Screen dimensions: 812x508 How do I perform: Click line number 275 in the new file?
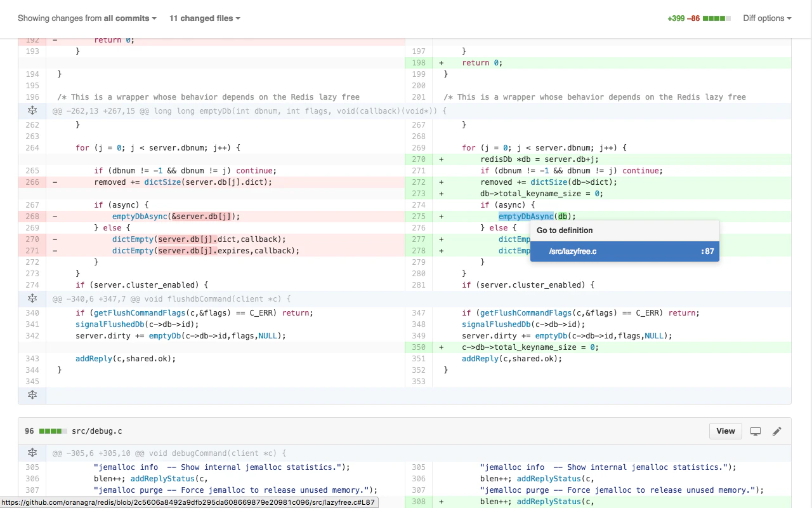[x=418, y=216]
